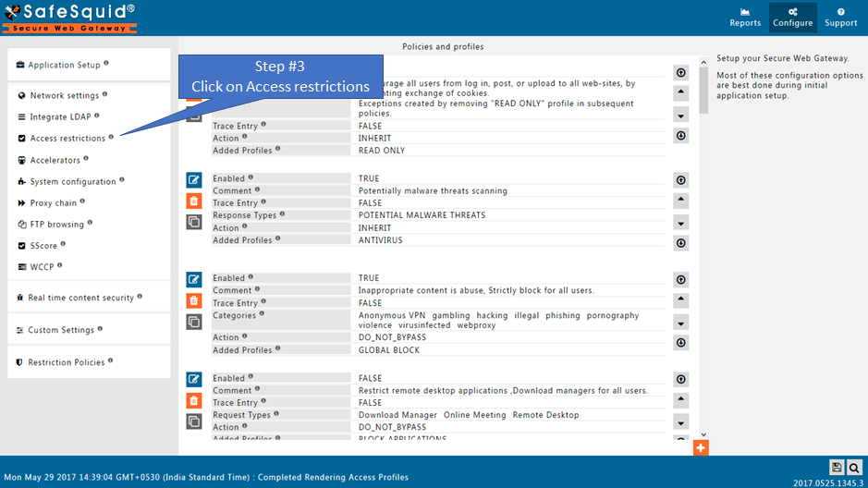Move ANTIVIRUS policy down one position
Viewport: 868px width, 488px height.
coord(681,223)
